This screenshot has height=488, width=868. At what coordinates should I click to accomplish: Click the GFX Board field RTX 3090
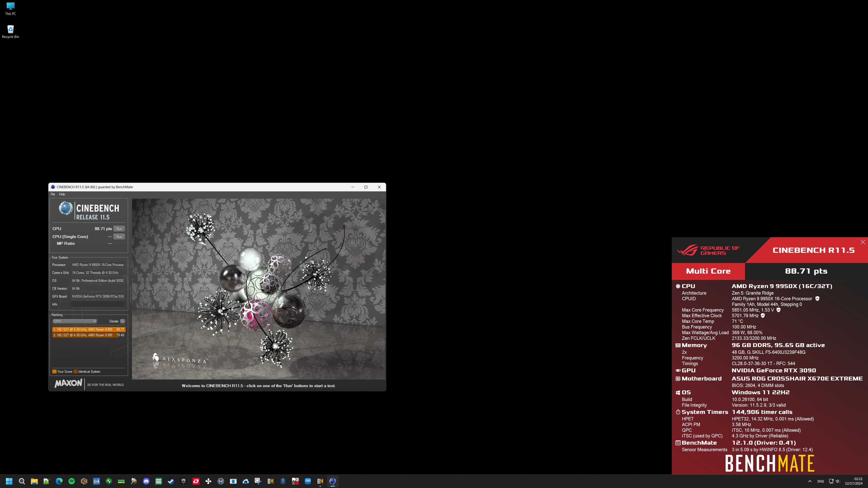98,296
